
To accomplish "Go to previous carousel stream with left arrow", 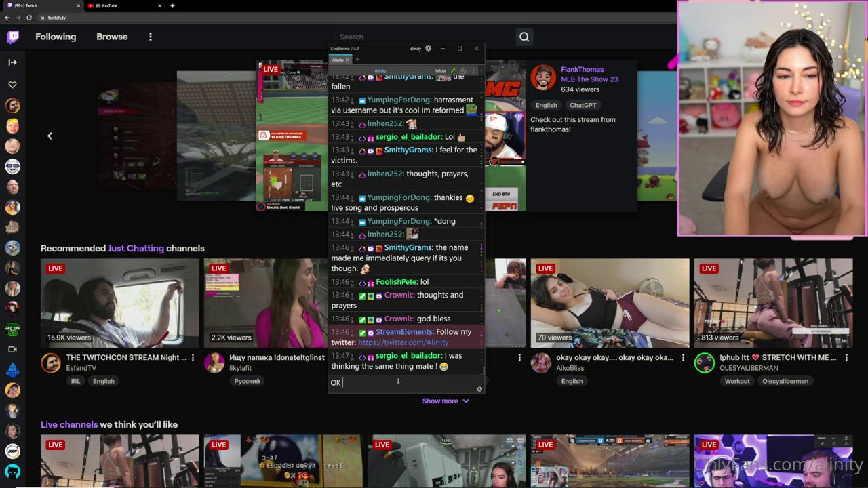I will (50, 136).
